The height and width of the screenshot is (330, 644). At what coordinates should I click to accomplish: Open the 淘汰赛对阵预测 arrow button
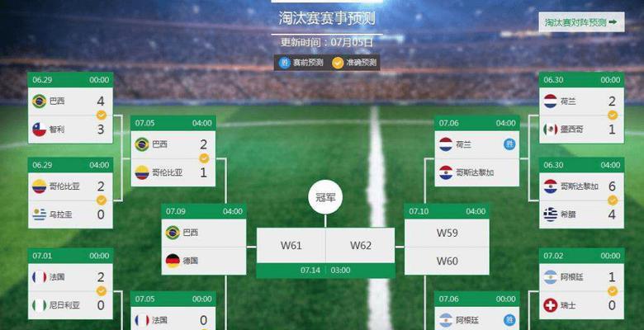(x=581, y=22)
